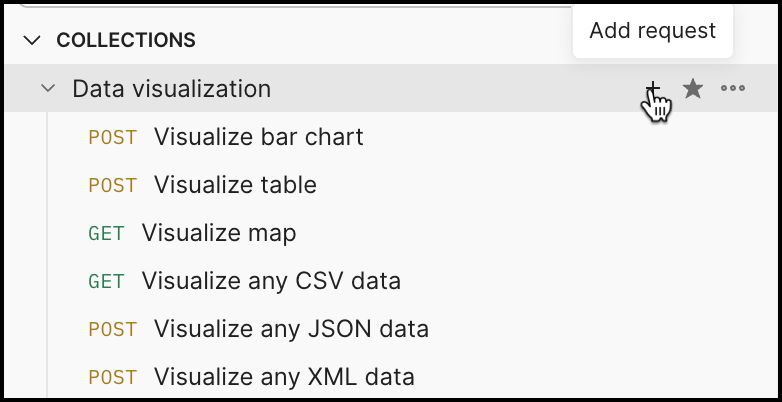This screenshot has width=782, height=402.
Task: Open the Visualize bar chart request
Action: point(258,137)
